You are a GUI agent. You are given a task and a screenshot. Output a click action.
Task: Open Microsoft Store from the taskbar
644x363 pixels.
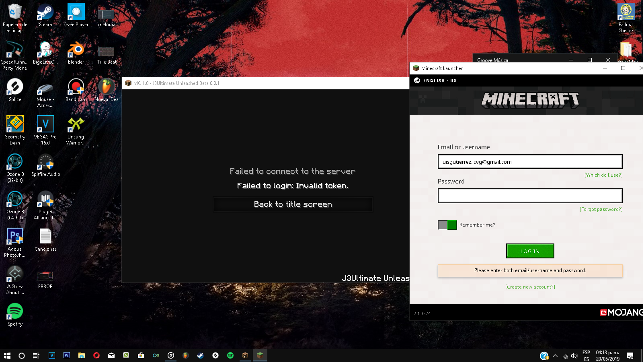[141, 356]
